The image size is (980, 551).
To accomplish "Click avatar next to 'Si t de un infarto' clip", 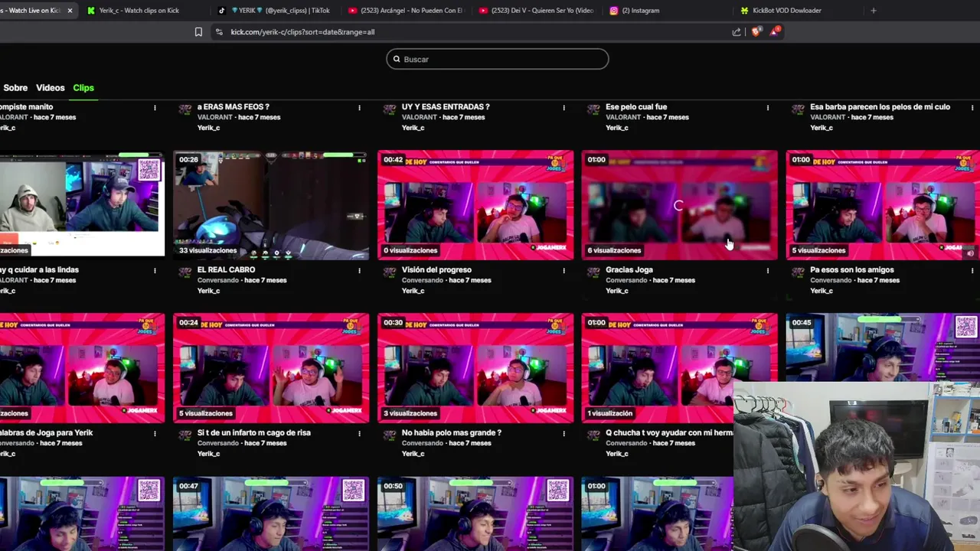I will pos(185,435).
